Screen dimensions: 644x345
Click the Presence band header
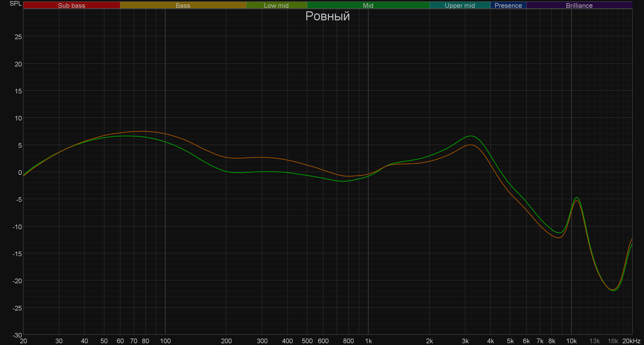pos(508,5)
